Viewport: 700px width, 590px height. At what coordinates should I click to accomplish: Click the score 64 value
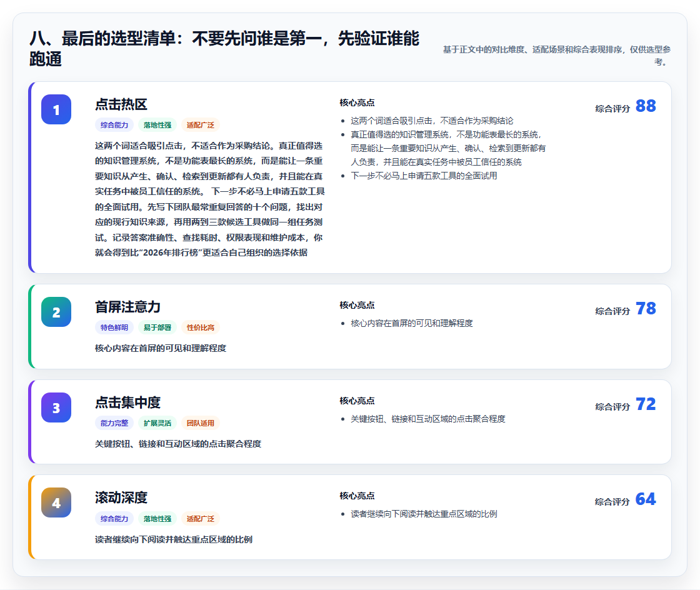click(x=646, y=499)
